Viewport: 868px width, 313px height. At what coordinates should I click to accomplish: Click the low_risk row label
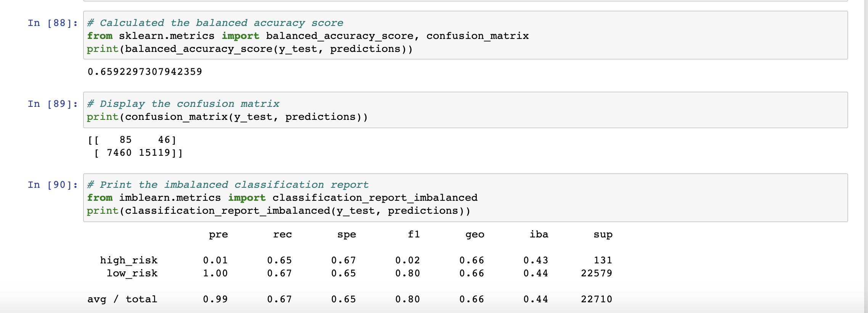click(x=132, y=273)
